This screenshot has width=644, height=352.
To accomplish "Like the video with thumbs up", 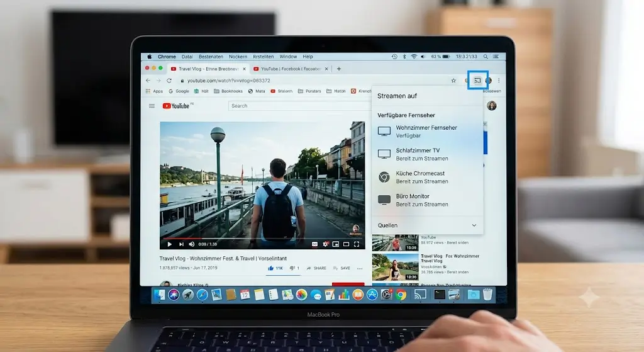I will tap(275, 268).
